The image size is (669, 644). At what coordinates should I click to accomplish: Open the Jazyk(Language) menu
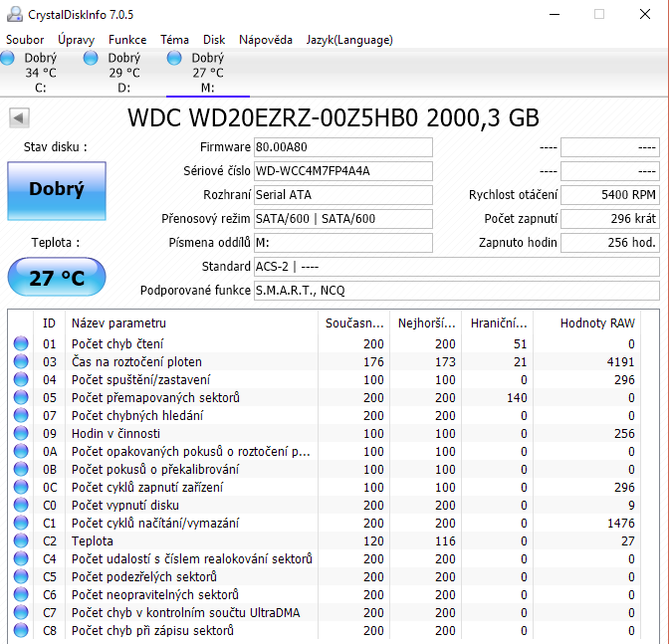pos(349,40)
